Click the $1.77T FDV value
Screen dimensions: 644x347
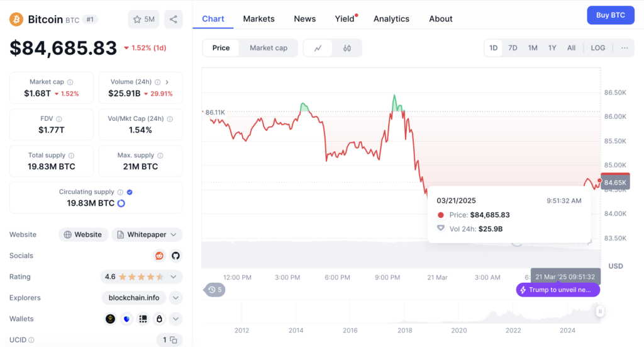[52, 130]
